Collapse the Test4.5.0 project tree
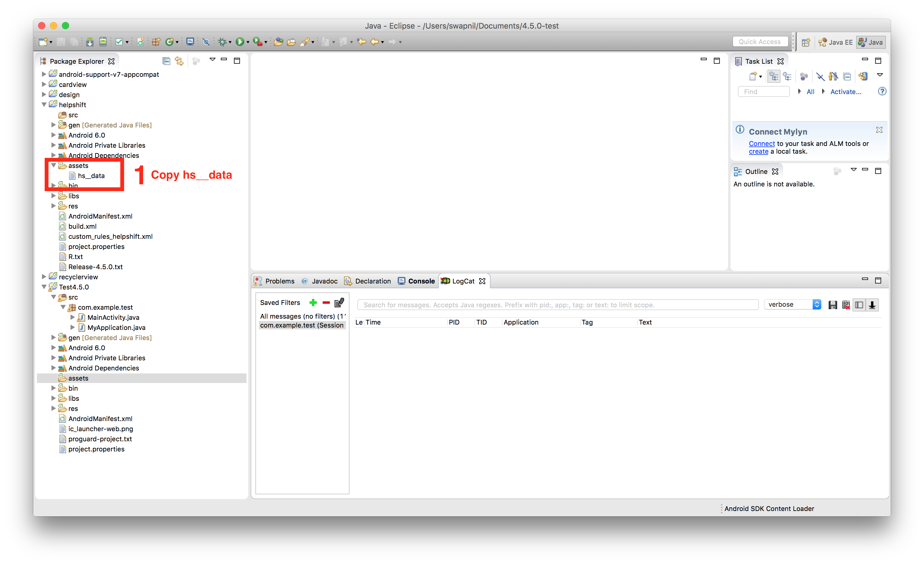The height and width of the screenshot is (564, 924). coord(44,287)
